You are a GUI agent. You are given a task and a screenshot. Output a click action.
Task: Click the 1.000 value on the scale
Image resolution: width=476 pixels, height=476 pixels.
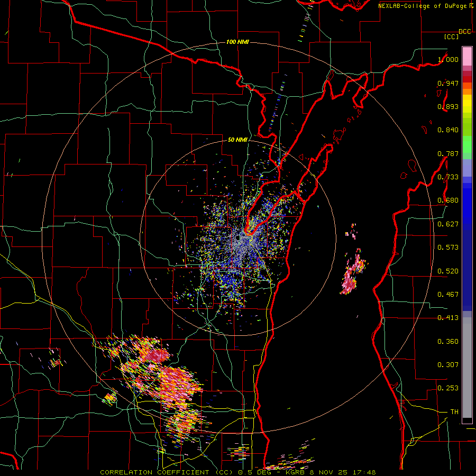coord(448,59)
